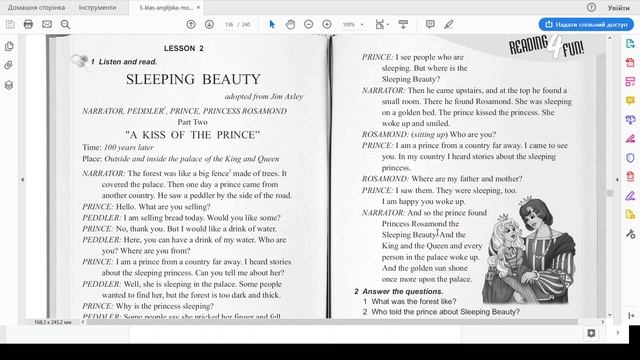This screenshot has height=360, width=640.
Task: Click the bottom-right pinned panel icon
Action: 591,333
